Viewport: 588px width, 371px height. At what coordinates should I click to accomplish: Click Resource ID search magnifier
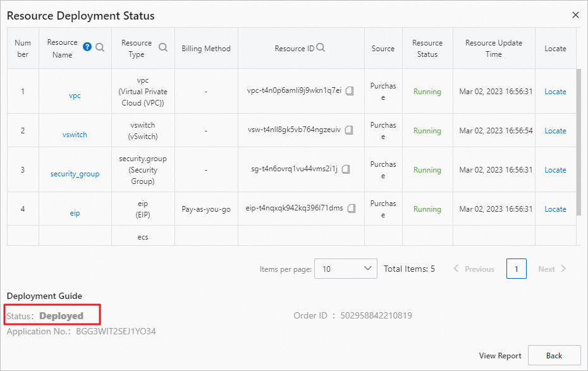(321, 48)
